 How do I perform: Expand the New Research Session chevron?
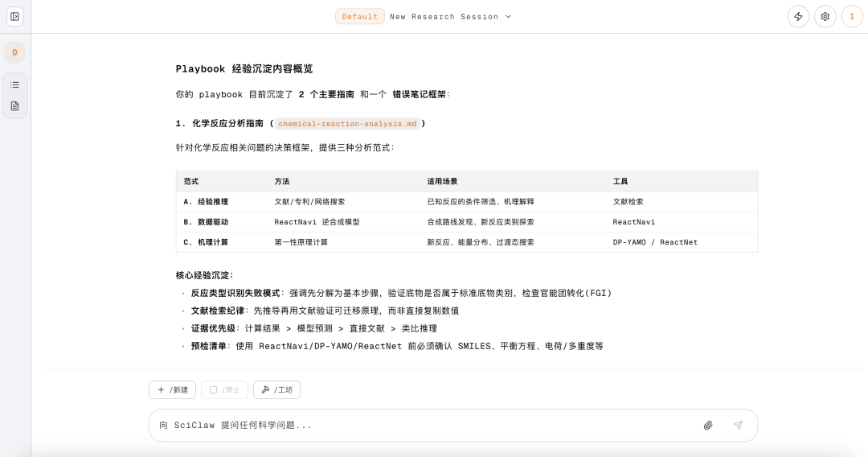[x=508, y=16]
